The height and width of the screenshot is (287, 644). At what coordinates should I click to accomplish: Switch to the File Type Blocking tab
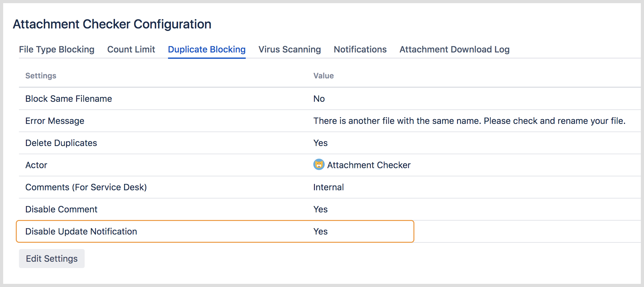56,49
